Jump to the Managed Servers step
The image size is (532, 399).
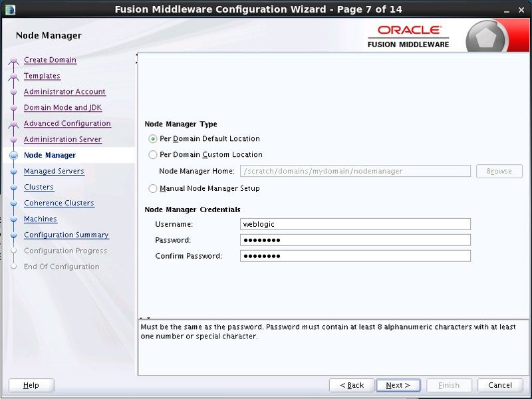point(54,171)
